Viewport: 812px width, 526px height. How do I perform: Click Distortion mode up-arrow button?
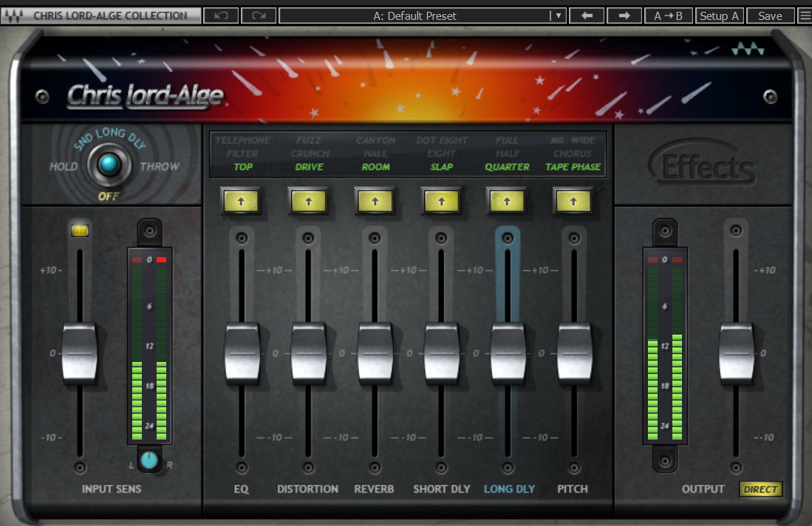pyautogui.click(x=309, y=202)
